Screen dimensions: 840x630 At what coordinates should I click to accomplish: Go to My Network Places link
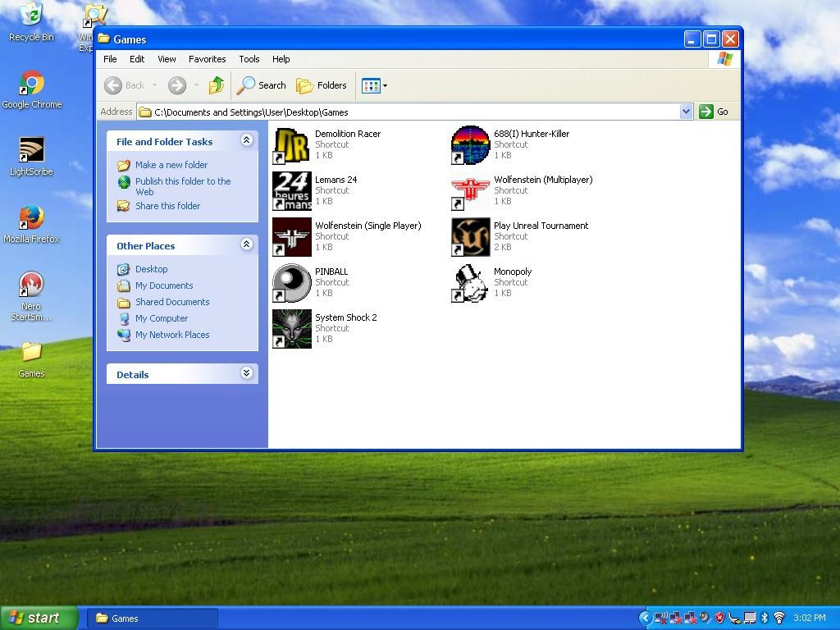(172, 335)
